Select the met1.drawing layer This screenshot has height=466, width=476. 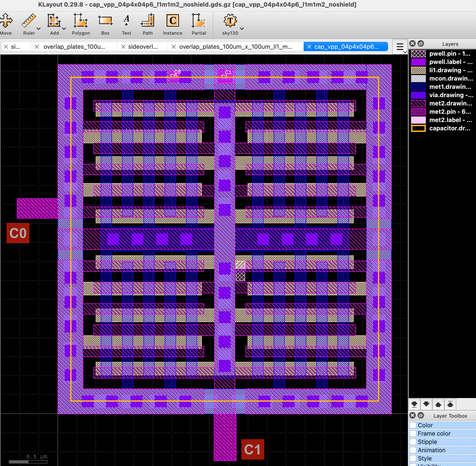click(442, 87)
